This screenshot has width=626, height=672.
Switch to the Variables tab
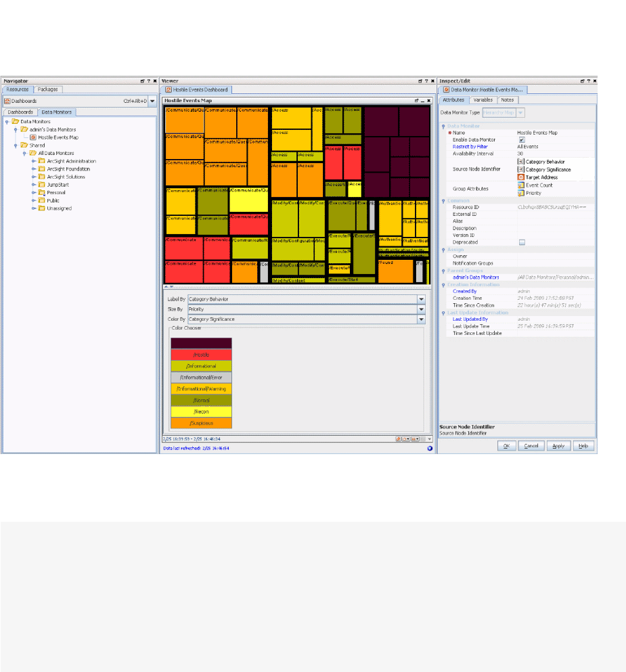coord(483,100)
